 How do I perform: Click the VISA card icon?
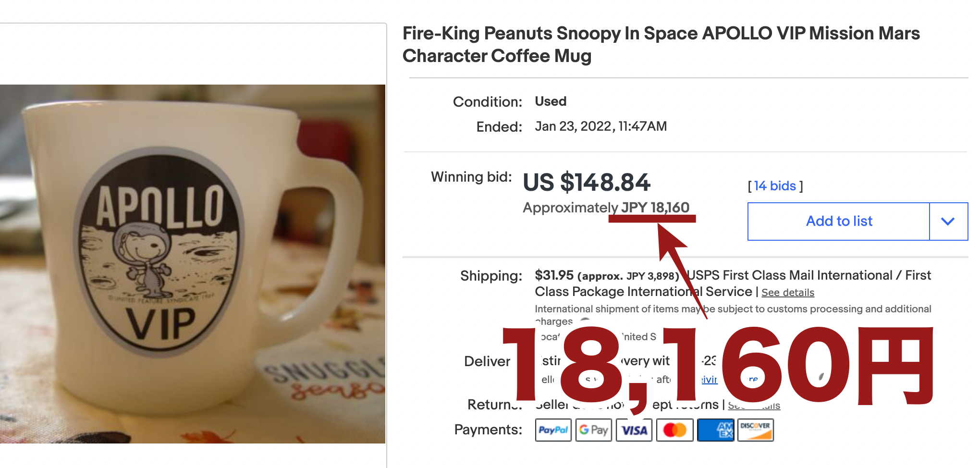click(634, 430)
